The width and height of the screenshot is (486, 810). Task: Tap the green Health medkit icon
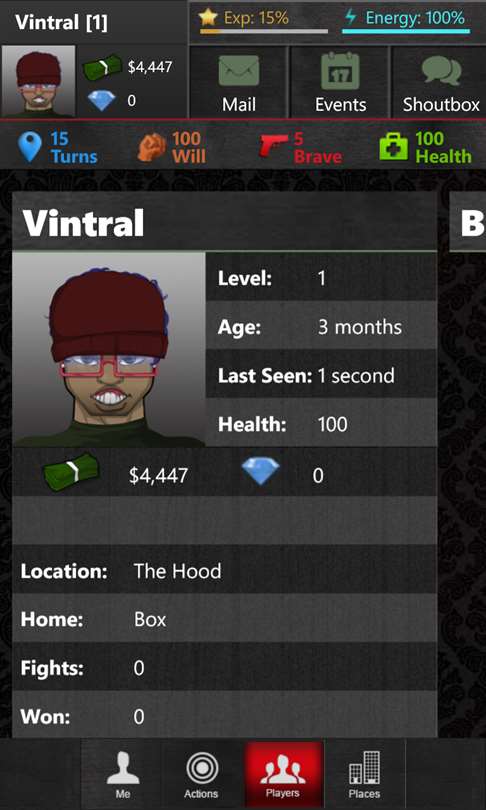point(394,147)
